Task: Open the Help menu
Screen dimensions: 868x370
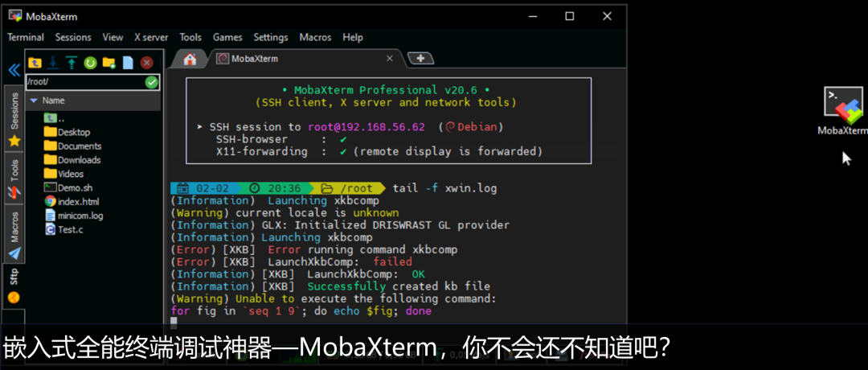Action: [x=353, y=37]
